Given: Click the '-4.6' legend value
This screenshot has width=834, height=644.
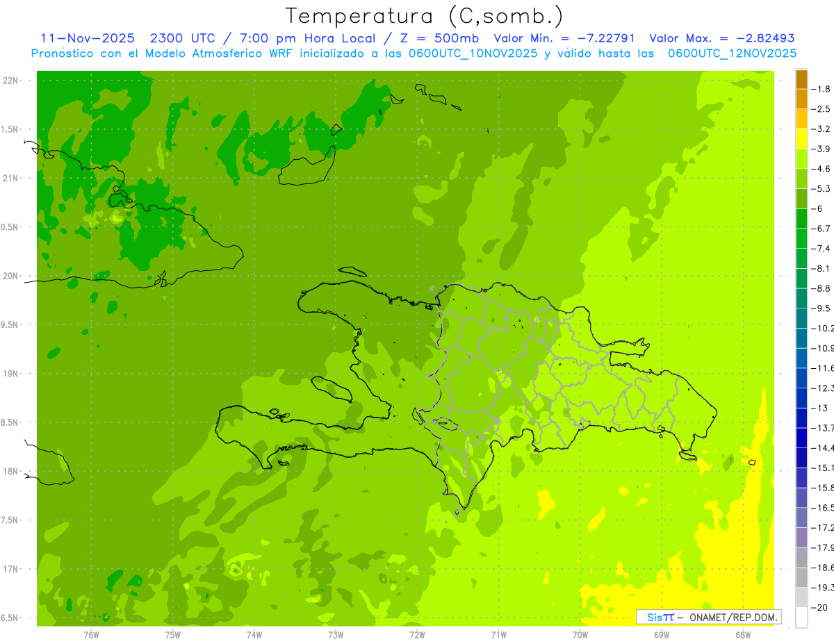Looking at the screenshot, I should point(822,169).
